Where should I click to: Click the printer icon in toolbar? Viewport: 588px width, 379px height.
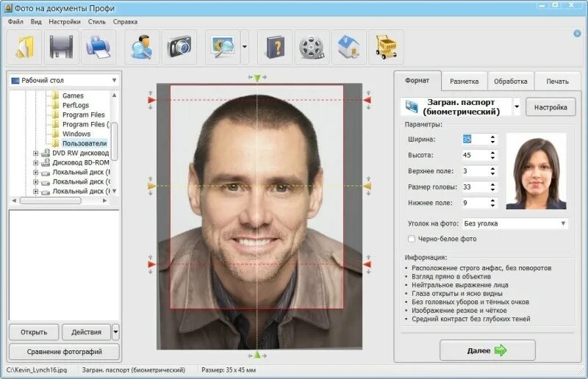point(98,47)
